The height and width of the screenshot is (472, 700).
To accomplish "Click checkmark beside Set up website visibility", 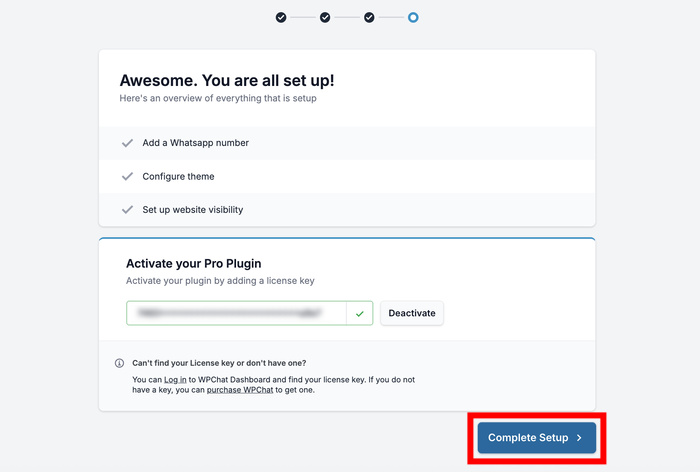I will pos(127,210).
